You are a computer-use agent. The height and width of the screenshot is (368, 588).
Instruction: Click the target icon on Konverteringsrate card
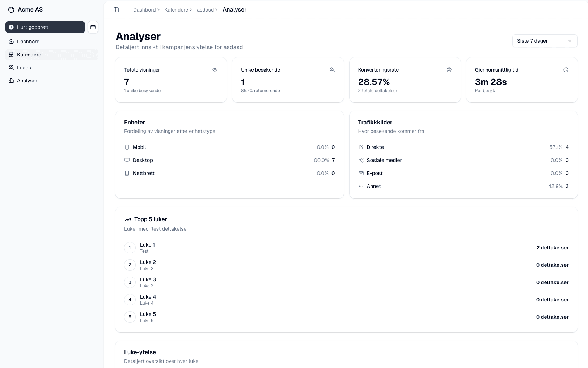tap(449, 70)
